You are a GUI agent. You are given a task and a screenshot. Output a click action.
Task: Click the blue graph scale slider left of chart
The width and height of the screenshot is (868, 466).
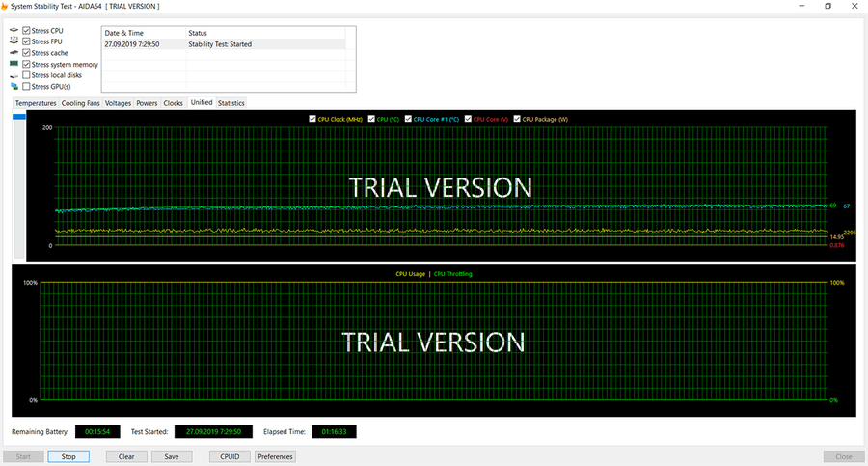click(x=19, y=117)
